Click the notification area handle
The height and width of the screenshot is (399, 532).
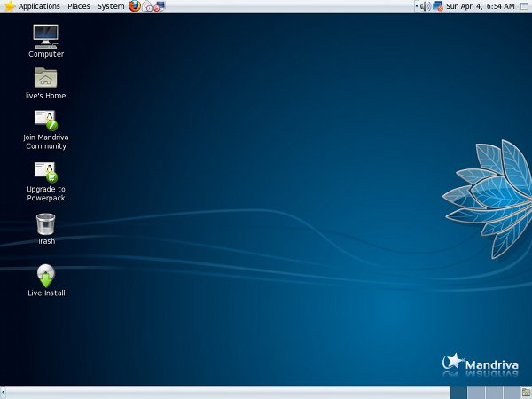[417, 6]
